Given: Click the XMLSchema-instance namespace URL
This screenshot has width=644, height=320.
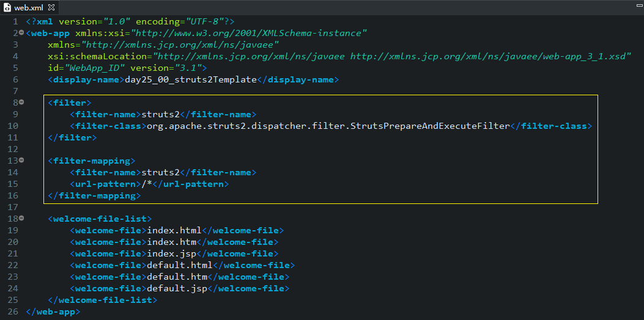Looking at the screenshot, I should tap(251, 33).
